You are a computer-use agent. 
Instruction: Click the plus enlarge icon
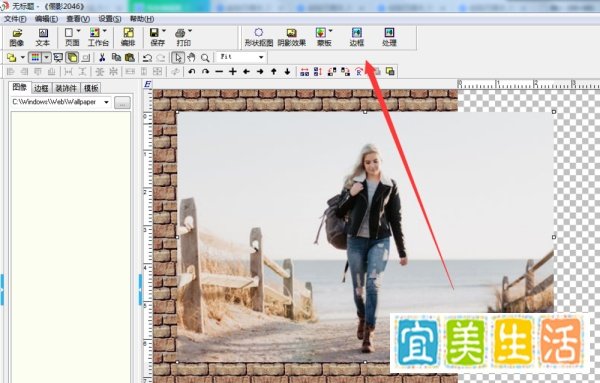tap(233, 72)
